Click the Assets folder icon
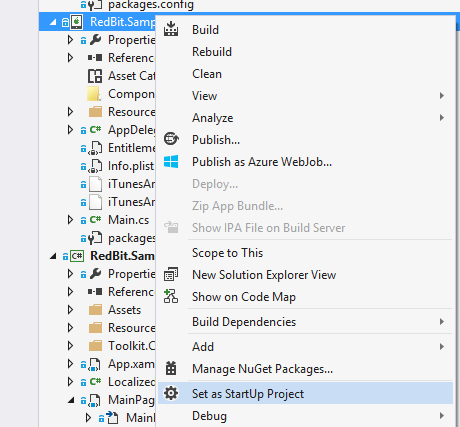The image size is (460, 427). [x=96, y=310]
